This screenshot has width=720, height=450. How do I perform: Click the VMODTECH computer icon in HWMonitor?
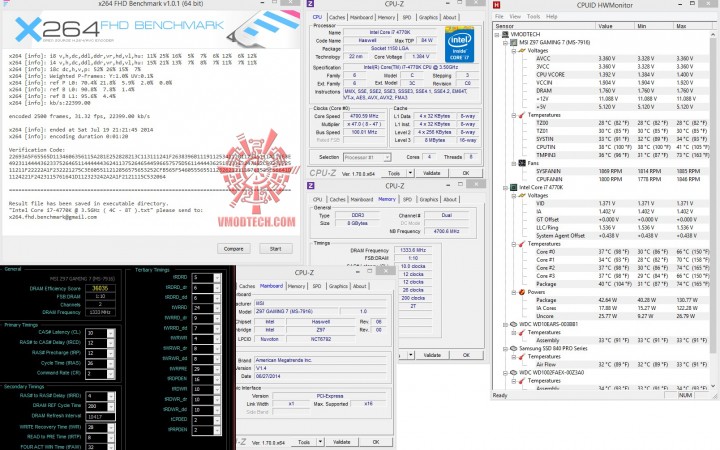506,34
